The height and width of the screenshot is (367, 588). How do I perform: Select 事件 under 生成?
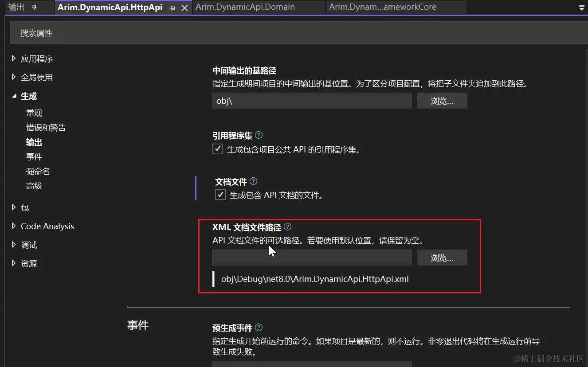(x=34, y=157)
